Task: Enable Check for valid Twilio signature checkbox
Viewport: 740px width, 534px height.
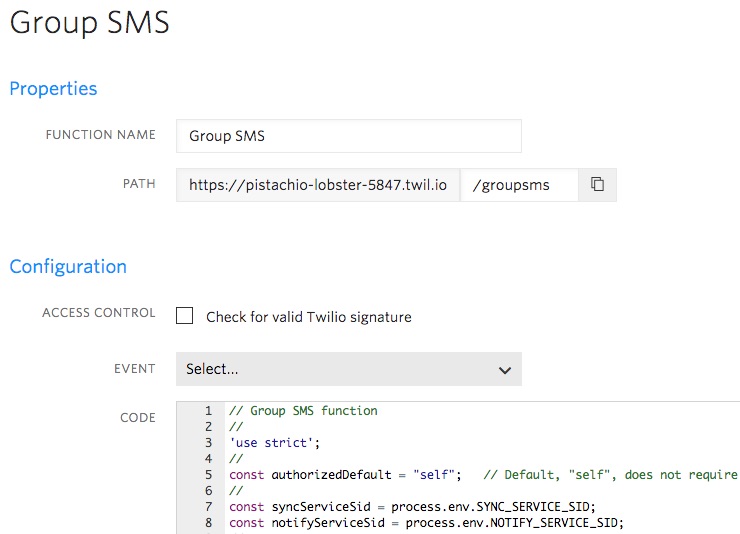Action: (185, 316)
